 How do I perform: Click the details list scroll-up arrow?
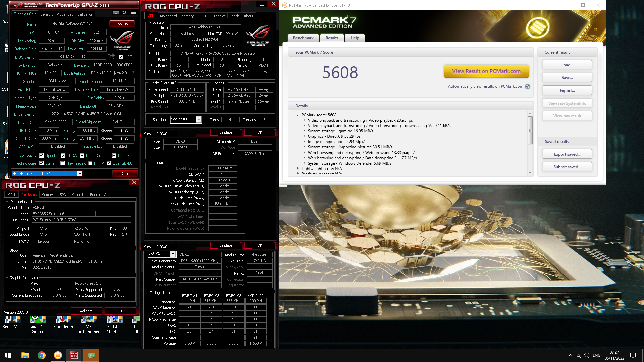point(530,113)
